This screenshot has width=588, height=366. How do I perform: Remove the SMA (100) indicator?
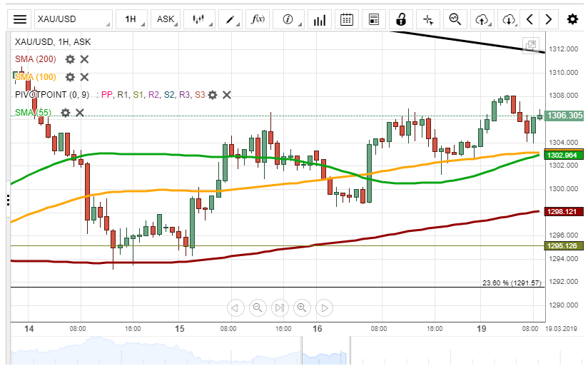click(x=84, y=77)
